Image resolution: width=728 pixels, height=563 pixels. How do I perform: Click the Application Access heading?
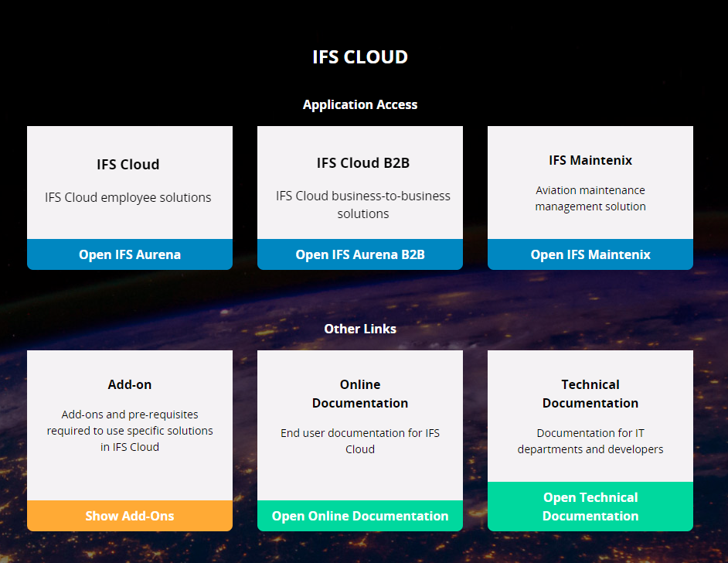(x=359, y=104)
